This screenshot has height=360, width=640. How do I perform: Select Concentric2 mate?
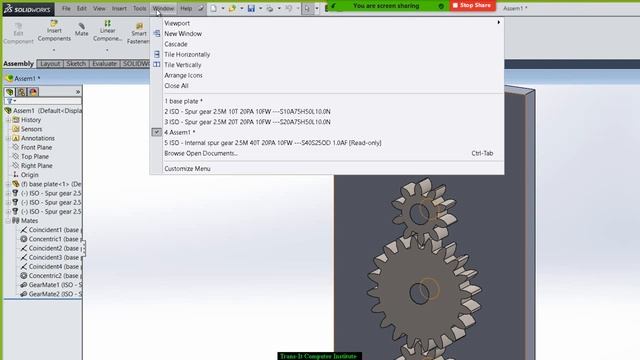[x=51, y=276]
